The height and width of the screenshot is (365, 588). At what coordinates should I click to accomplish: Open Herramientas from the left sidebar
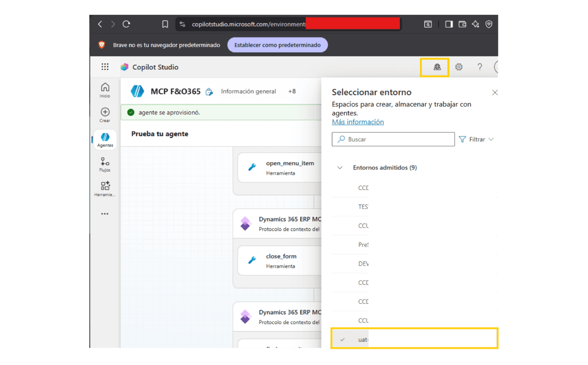click(105, 188)
